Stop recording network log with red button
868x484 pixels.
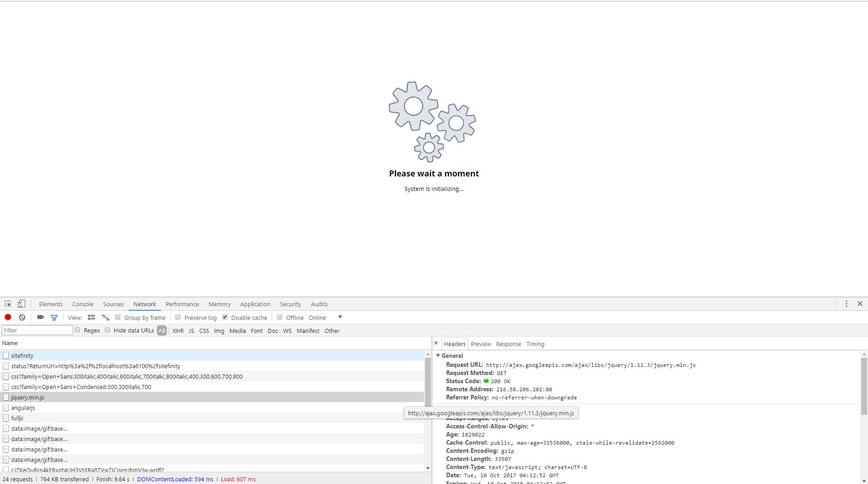point(8,317)
